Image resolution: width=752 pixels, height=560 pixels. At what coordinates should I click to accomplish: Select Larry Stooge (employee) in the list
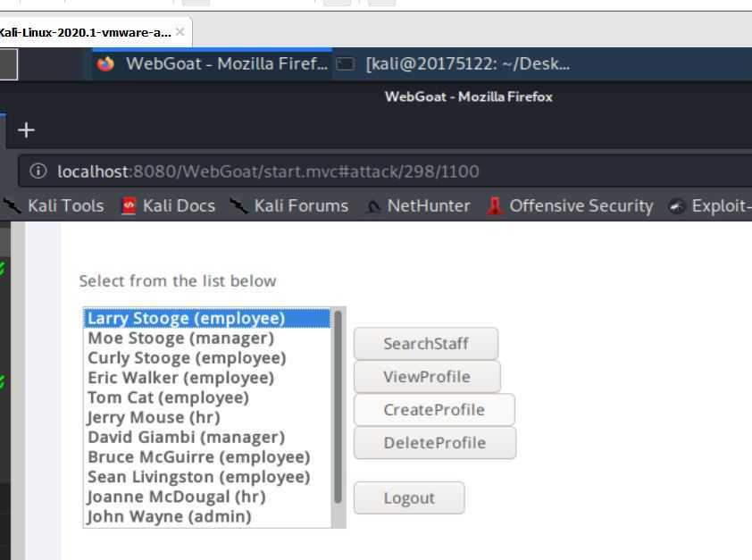207,318
